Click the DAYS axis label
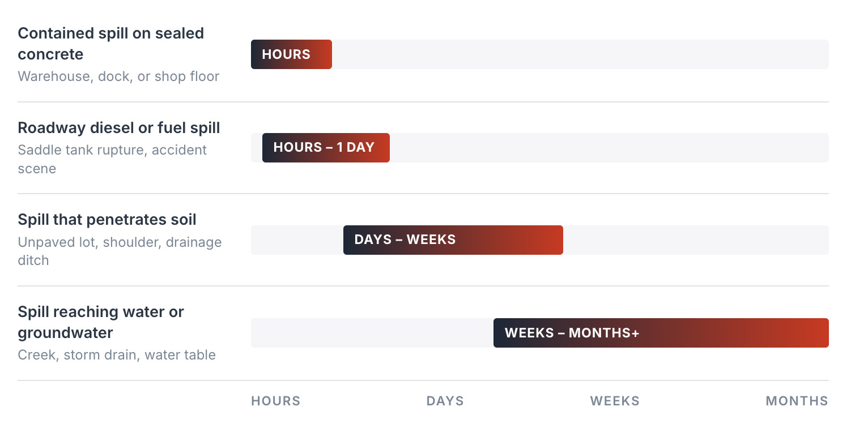The image size is (868, 428). point(445,401)
